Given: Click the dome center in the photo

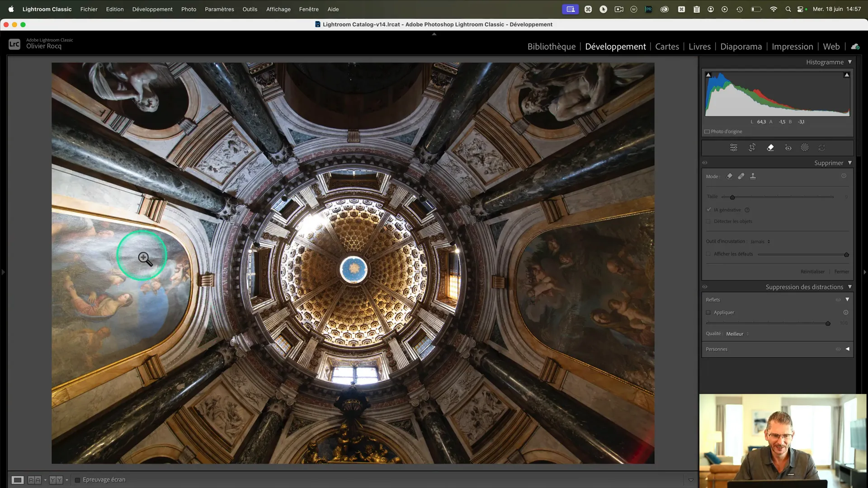Looking at the screenshot, I should coord(354,269).
